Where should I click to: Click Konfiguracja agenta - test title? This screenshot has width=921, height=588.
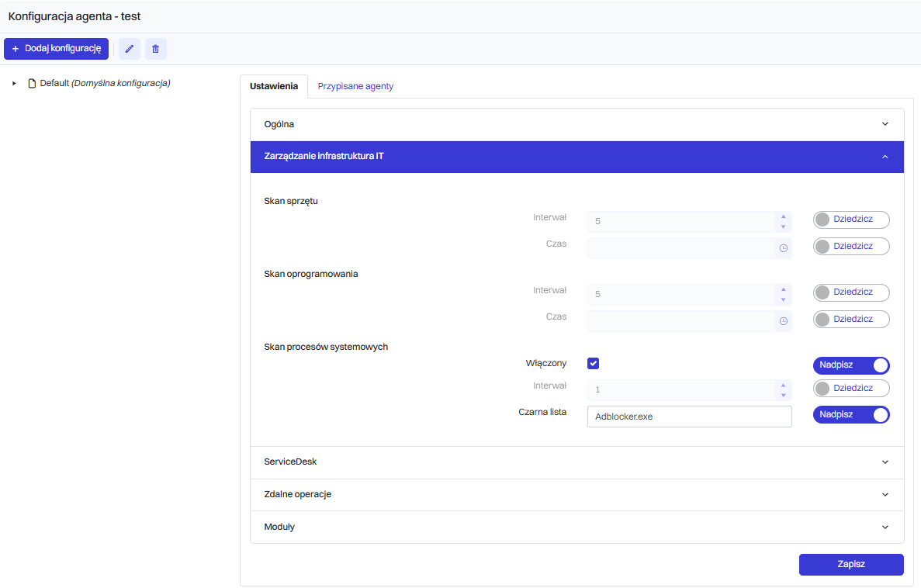pos(74,16)
